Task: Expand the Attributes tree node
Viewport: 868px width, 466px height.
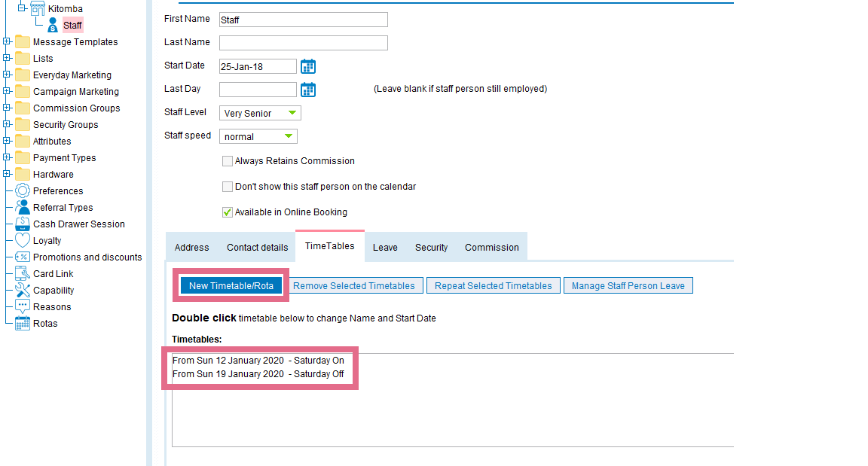Action: click(x=7, y=141)
